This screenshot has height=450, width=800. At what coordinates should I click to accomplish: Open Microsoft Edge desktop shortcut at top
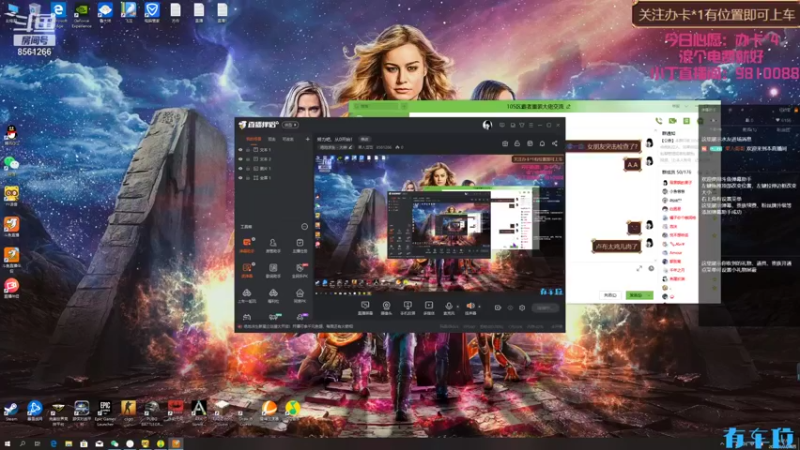(x=59, y=12)
